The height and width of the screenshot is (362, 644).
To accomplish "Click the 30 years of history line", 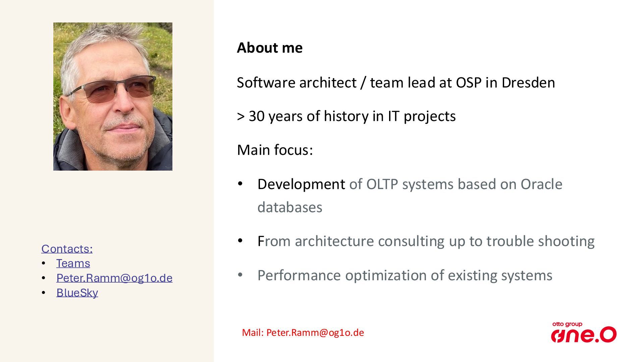I will [x=346, y=116].
